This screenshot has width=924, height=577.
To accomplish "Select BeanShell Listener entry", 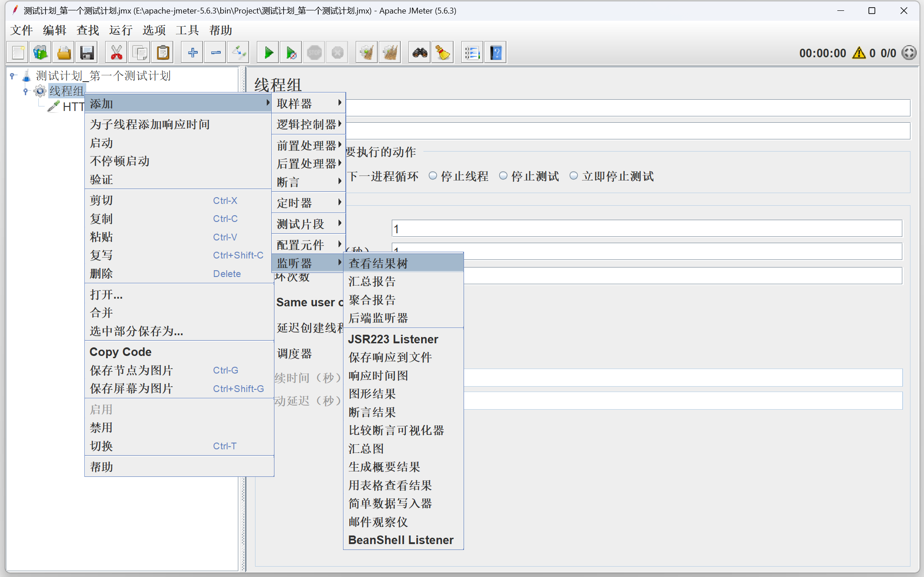I will [404, 540].
